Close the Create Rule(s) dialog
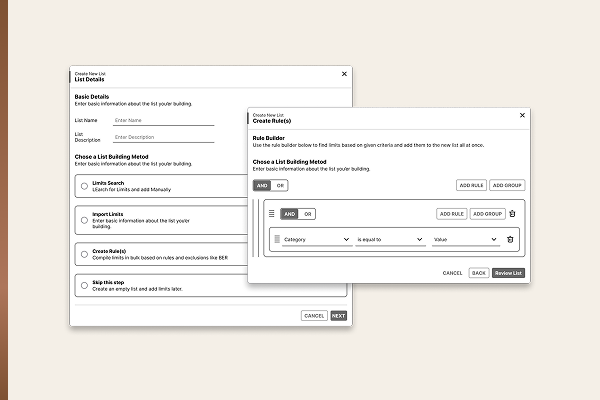Image resolution: width=600 pixels, height=400 pixels. (x=523, y=116)
